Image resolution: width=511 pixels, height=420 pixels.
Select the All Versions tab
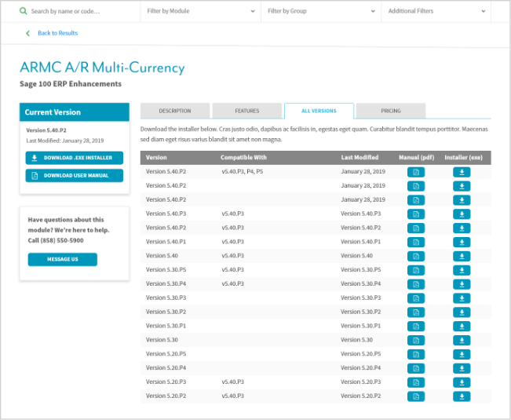click(319, 111)
